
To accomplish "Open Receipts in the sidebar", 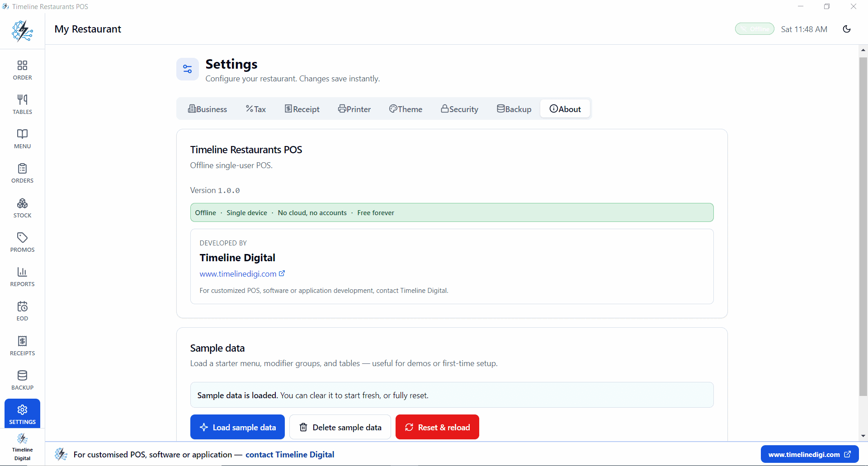I will click(x=22, y=346).
